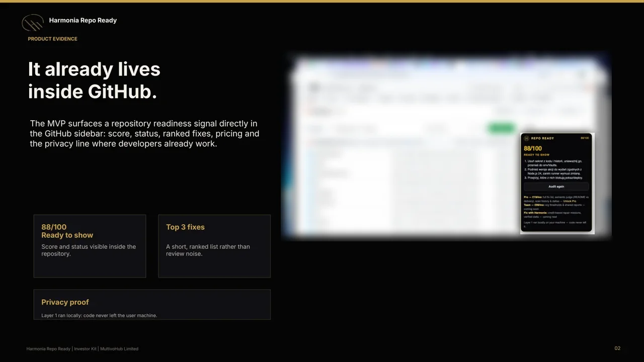Click "A short, ranked list rather than review noise."
The image size is (644, 362).
[x=208, y=250]
